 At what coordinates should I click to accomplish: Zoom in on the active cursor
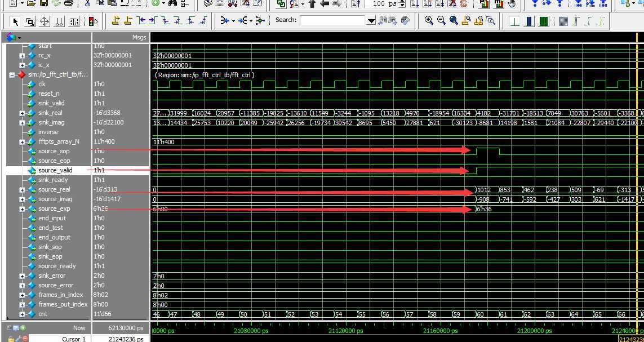(x=466, y=20)
